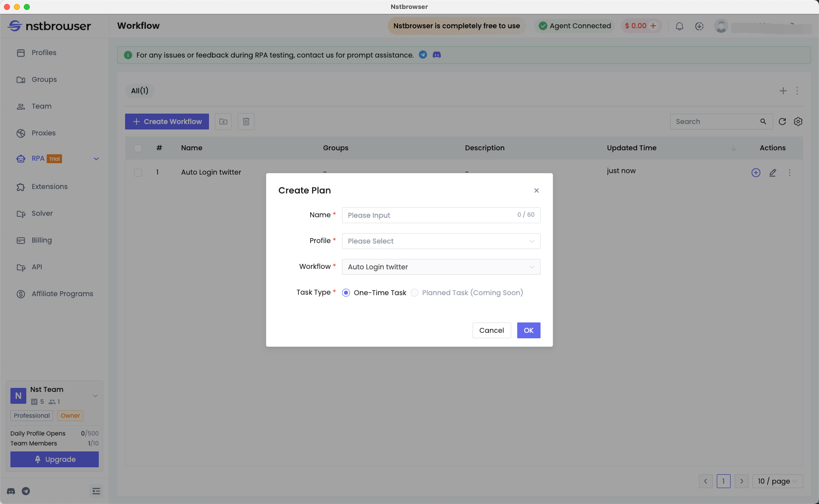Image resolution: width=819 pixels, height=504 pixels.
Task: Expand the Nst Team switcher chevron
Action: (95, 396)
